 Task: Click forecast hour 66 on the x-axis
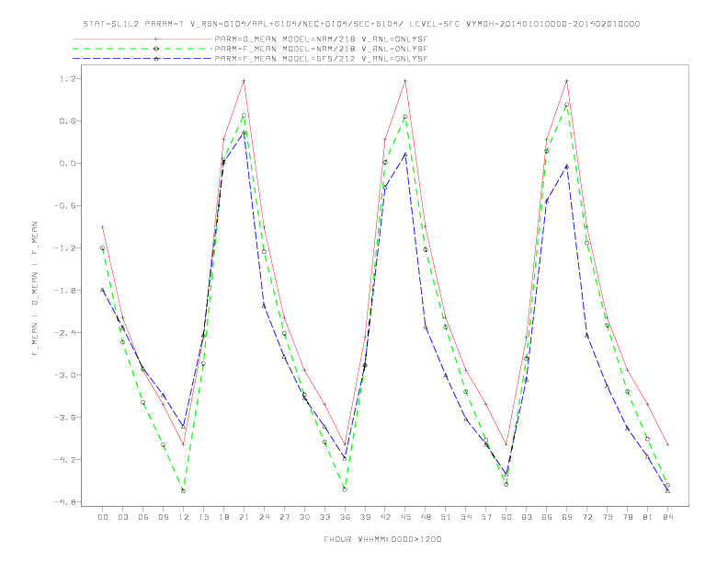coord(547,517)
